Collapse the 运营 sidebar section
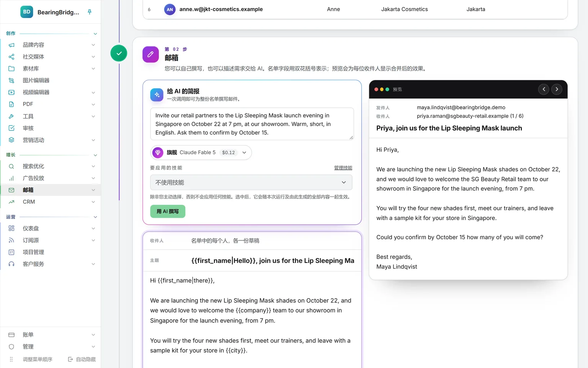The width and height of the screenshot is (588, 368). coord(95,217)
